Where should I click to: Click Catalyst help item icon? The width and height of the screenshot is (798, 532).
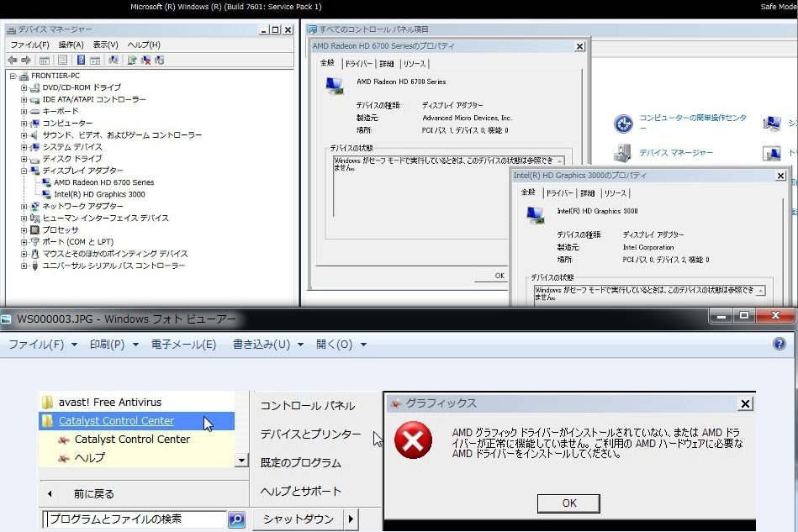click(x=64, y=458)
